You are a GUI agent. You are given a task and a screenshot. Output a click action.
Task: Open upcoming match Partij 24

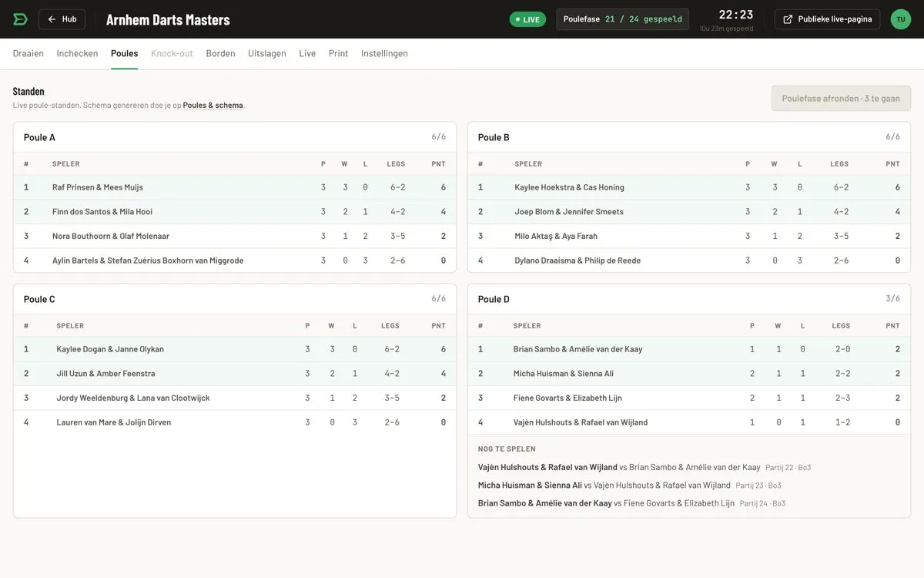(x=631, y=503)
